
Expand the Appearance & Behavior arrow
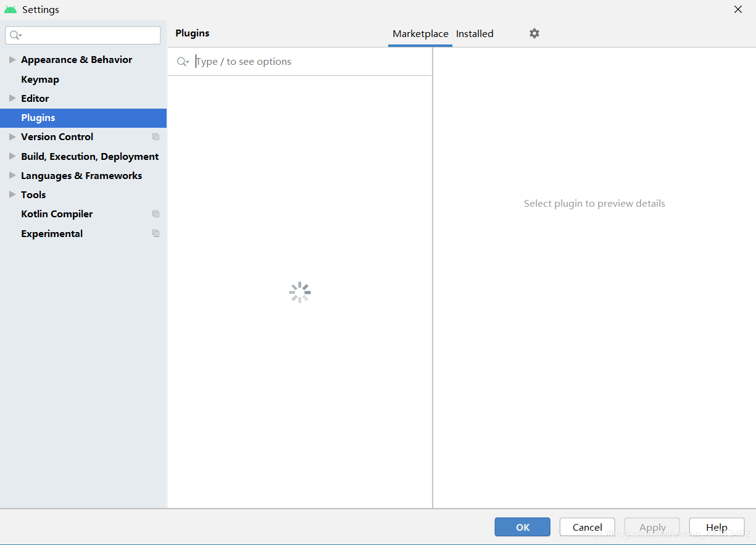point(12,60)
